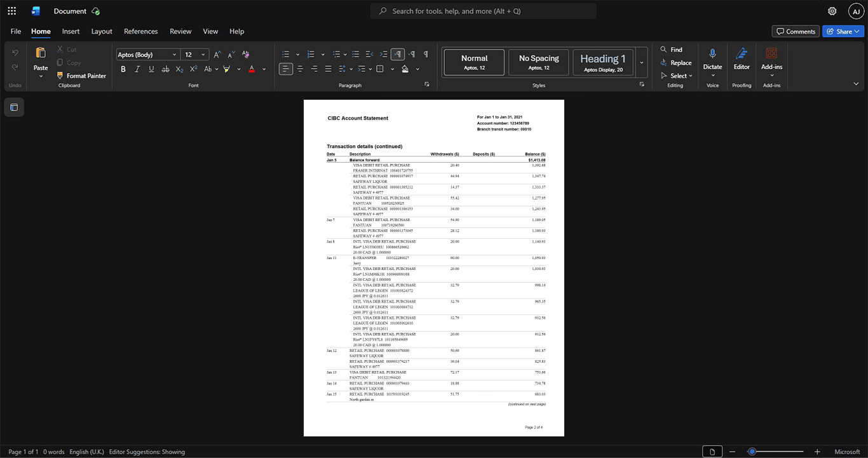
Task: Click the bullets list icon
Action: pyautogui.click(x=286, y=55)
